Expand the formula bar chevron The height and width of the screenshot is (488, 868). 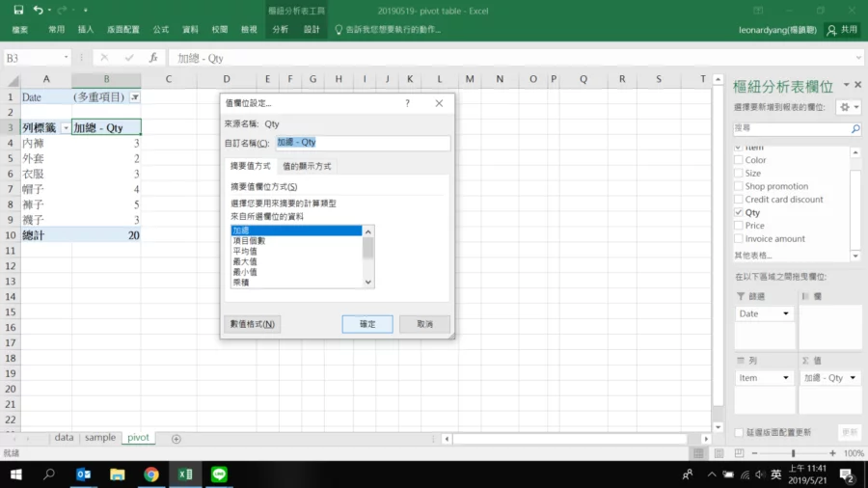pyautogui.click(x=858, y=58)
